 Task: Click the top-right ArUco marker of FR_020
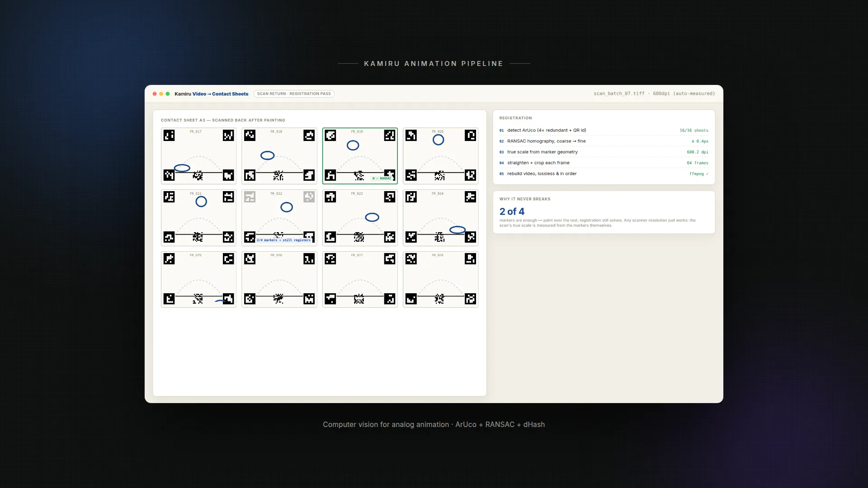pyautogui.click(x=470, y=136)
